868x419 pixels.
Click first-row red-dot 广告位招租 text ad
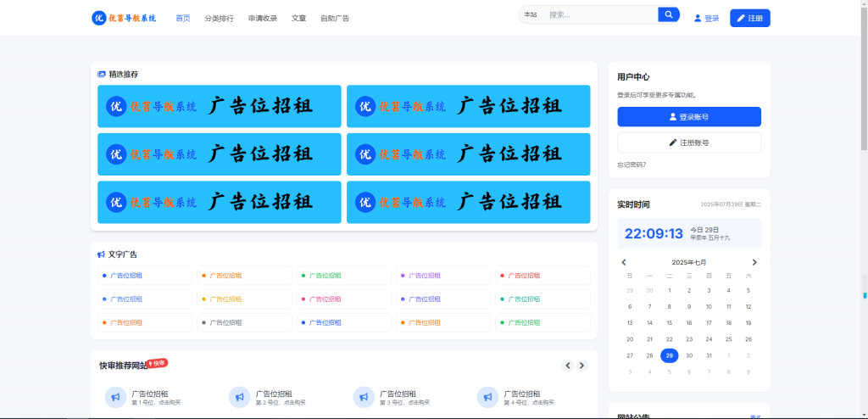(543, 276)
